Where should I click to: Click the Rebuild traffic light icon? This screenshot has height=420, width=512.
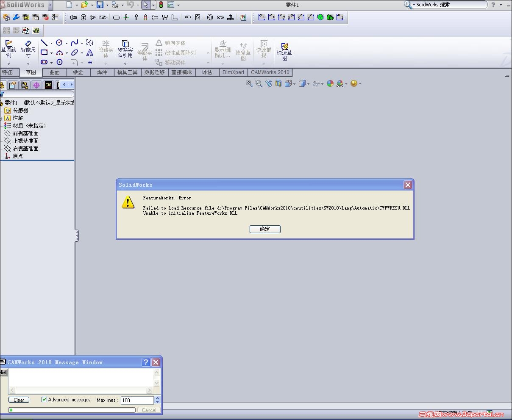pyautogui.click(x=161, y=5)
